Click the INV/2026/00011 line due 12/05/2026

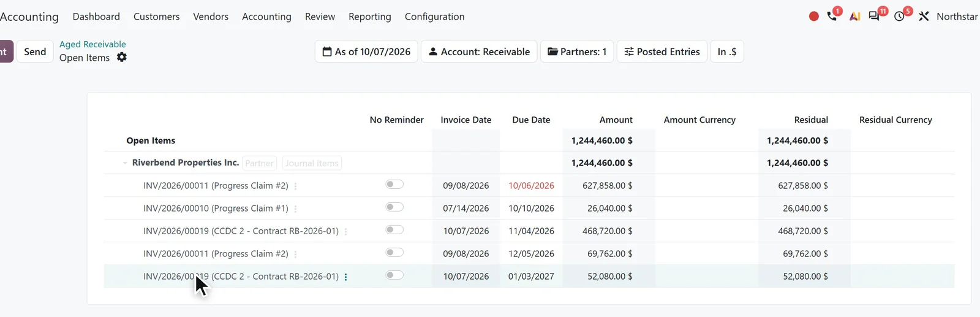(x=216, y=254)
